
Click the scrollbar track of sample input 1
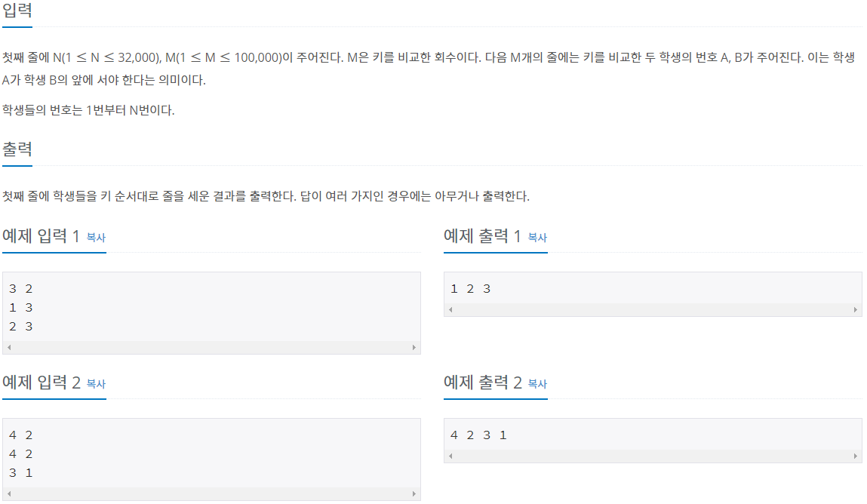point(211,346)
